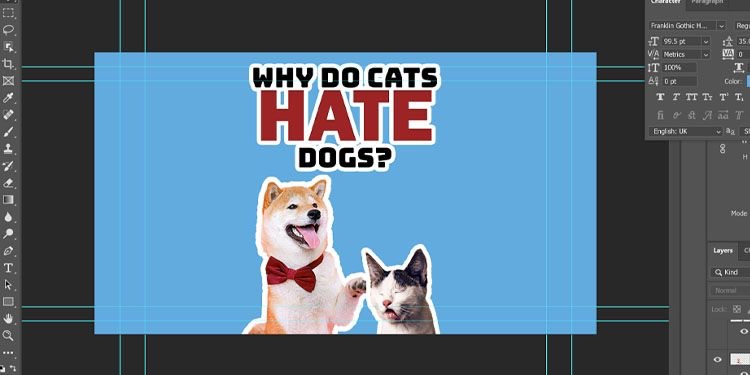Click the leading value field
The image size is (750, 375).
pos(743,42)
